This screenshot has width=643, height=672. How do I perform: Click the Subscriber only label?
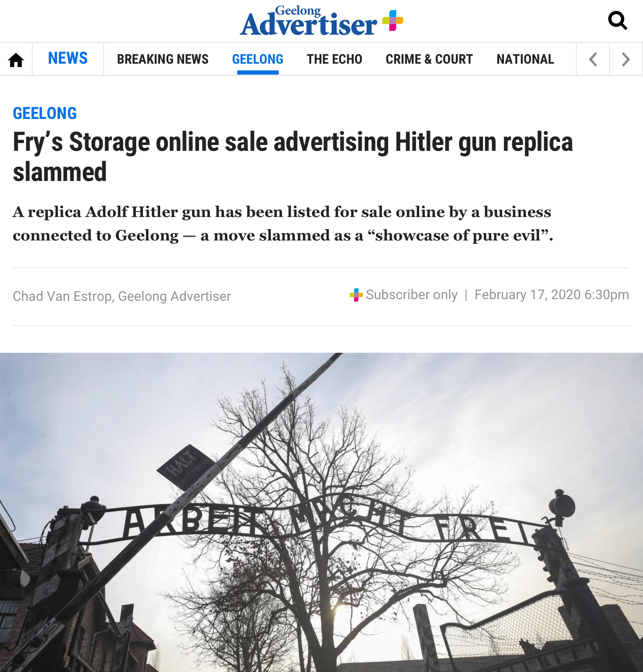(412, 295)
